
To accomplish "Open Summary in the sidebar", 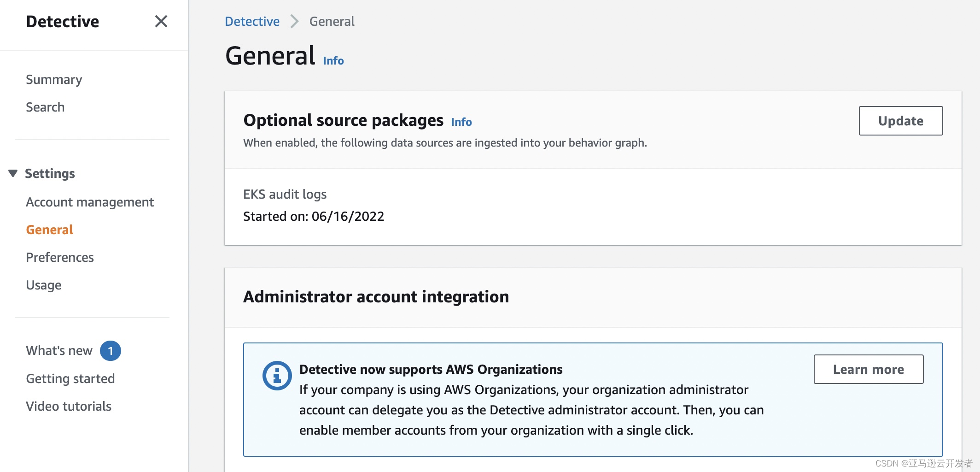I will click(54, 79).
